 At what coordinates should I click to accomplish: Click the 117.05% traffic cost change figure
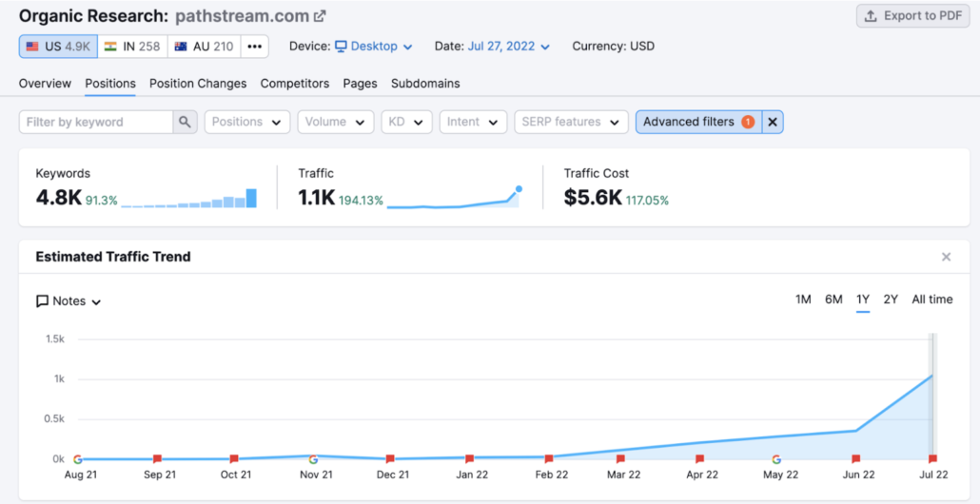click(x=647, y=201)
